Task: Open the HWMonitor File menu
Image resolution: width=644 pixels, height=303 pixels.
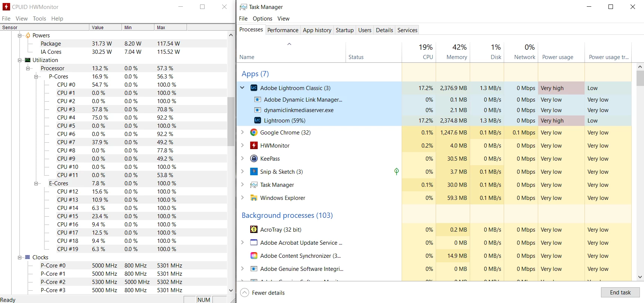Action: [x=6, y=18]
